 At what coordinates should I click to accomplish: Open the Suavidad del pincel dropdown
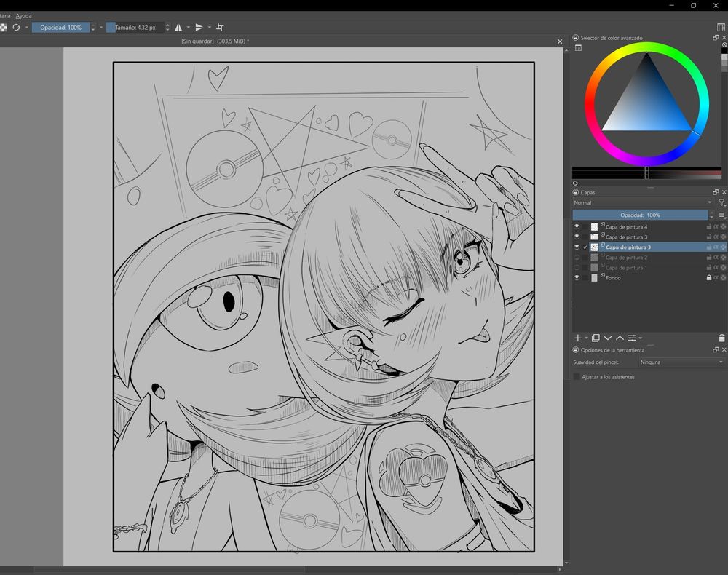coord(681,362)
